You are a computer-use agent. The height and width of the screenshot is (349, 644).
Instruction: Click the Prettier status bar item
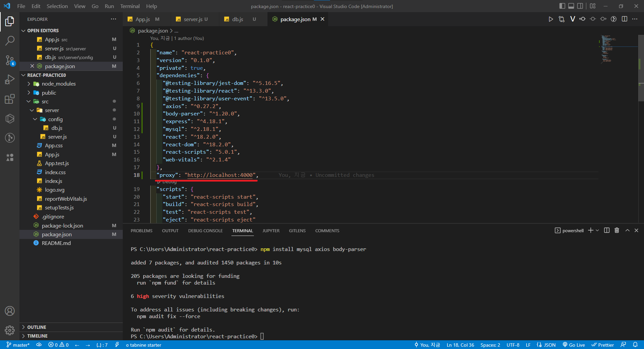coord(603,345)
